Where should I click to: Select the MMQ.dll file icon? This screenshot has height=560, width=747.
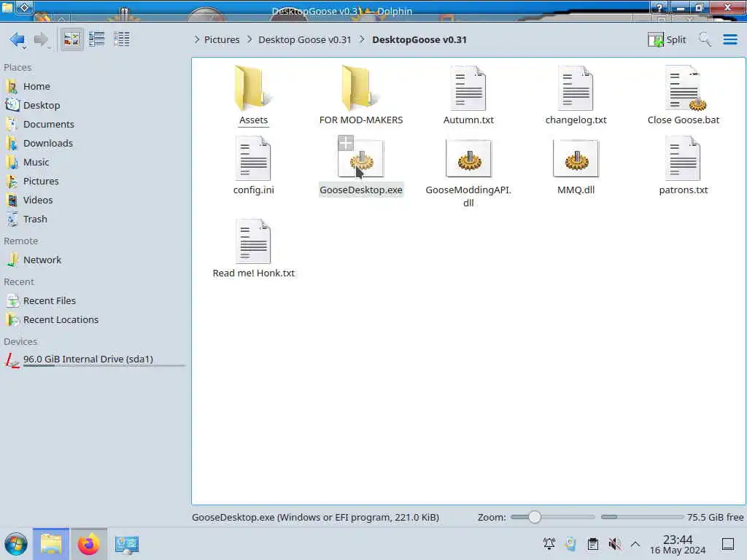[x=576, y=158]
